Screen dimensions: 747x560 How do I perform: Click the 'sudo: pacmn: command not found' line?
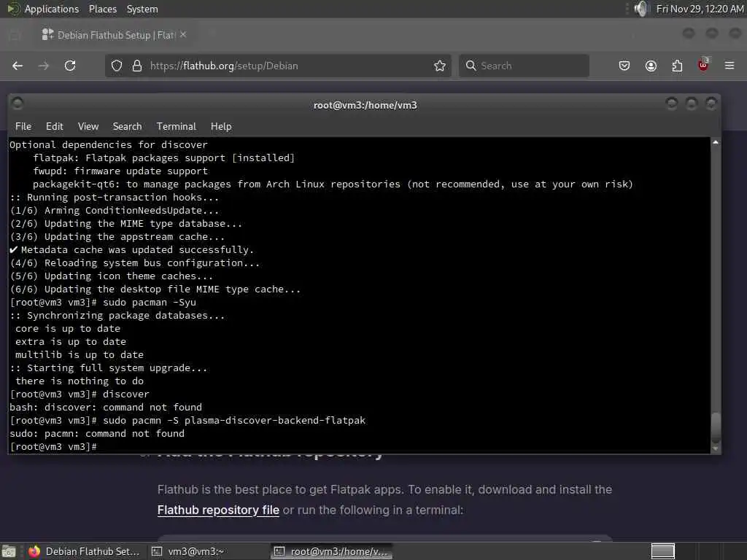[x=97, y=434]
